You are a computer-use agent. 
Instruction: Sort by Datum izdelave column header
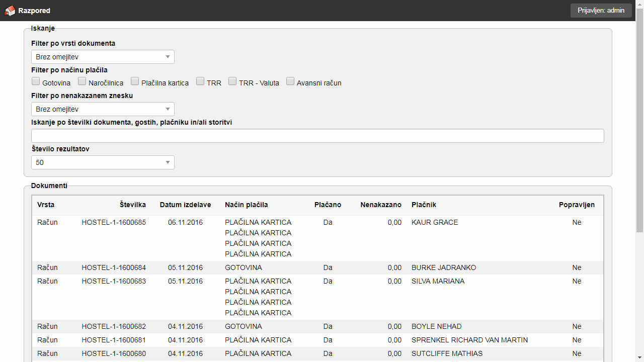(185, 205)
